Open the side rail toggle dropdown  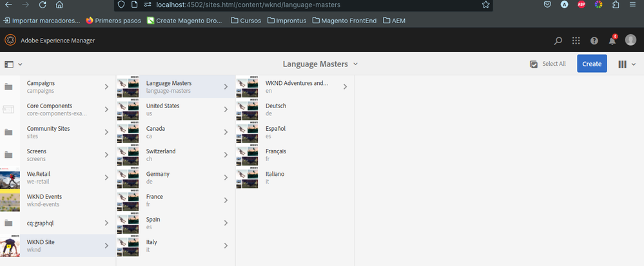tap(13, 64)
